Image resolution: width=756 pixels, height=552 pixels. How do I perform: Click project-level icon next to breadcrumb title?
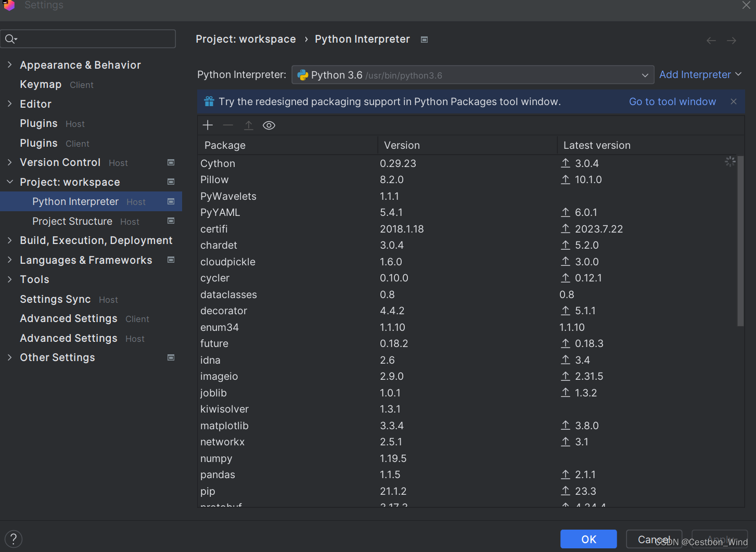[x=425, y=40]
